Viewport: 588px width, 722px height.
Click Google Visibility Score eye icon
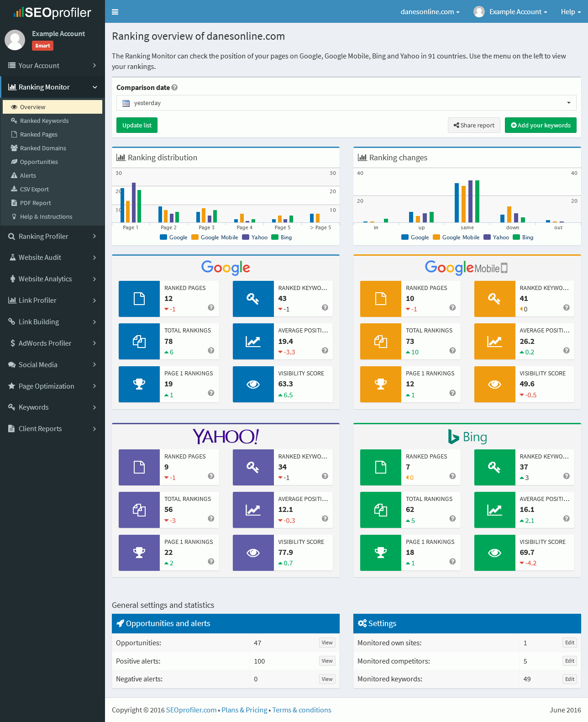(x=253, y=385)
